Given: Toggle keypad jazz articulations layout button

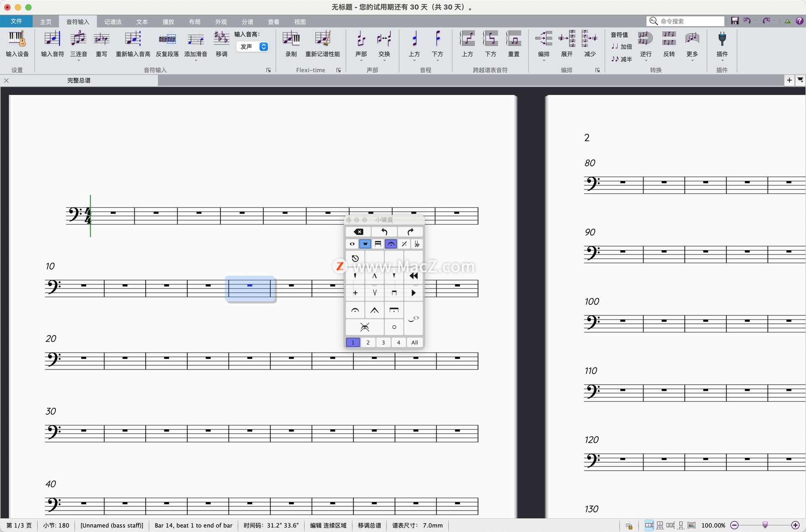Looking at the screenshot, I should point(404,244).
